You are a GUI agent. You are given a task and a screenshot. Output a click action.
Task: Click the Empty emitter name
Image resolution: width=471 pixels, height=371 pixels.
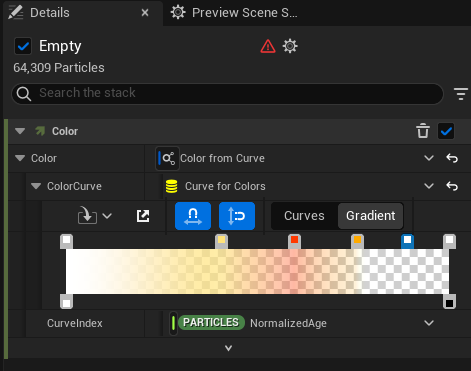point(60,46)
